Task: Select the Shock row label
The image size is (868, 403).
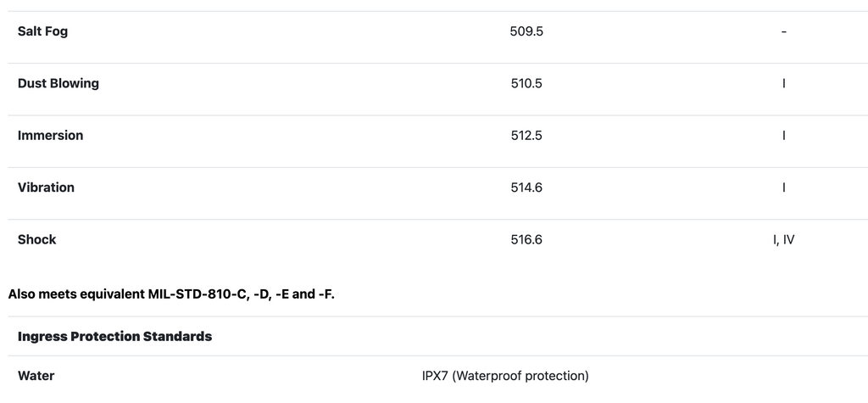Action: pyautogui.click(x=36, y=239)
